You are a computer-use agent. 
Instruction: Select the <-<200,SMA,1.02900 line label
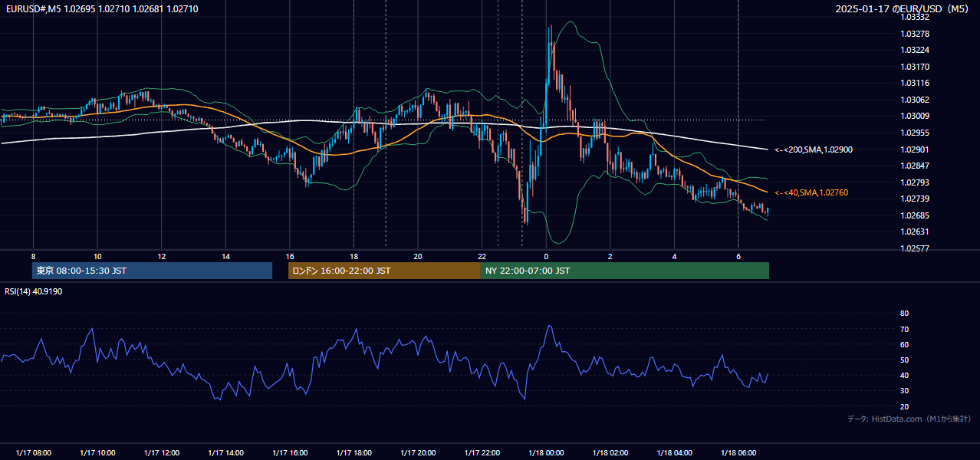(x=814, y=149)
